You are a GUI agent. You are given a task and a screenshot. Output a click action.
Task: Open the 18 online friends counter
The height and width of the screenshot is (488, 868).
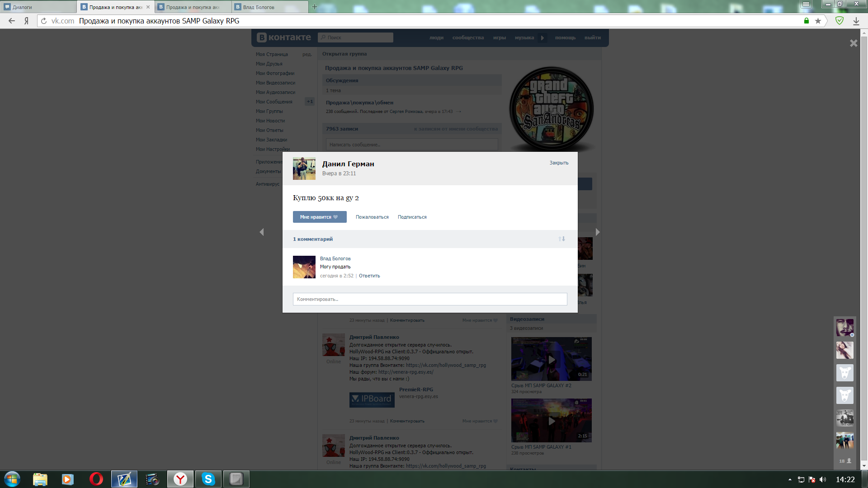845,461
